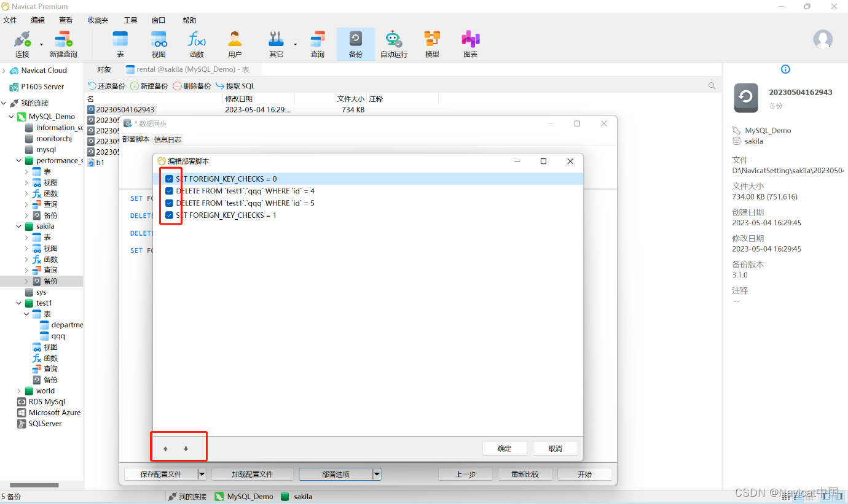The height and width of the screenshot is (504, 848).
Task: Open the Tools (工具) menu
Action: pos(130,20)
